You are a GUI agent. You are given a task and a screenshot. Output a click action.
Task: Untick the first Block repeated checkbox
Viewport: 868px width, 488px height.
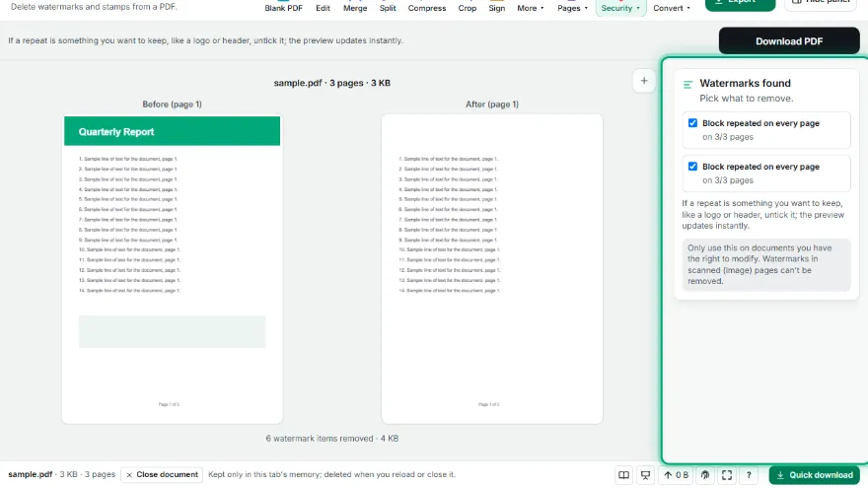pyautogui.click(x=692, y=123)
